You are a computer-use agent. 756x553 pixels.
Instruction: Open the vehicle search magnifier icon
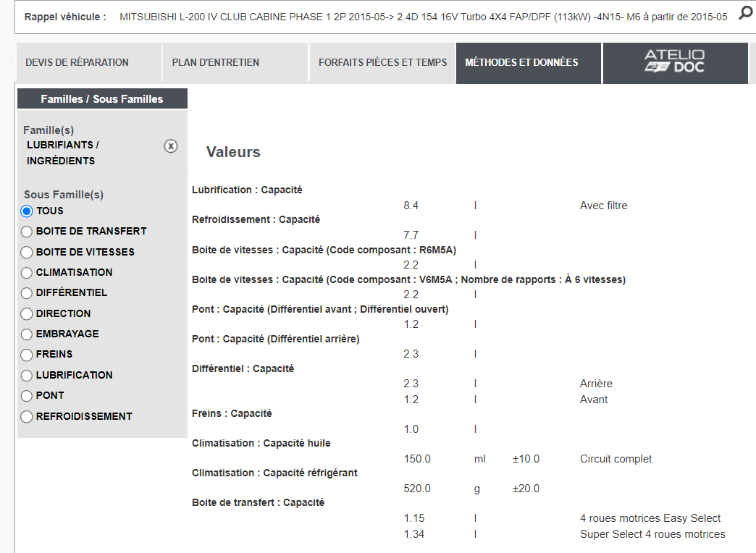click(x=746, y=13)
